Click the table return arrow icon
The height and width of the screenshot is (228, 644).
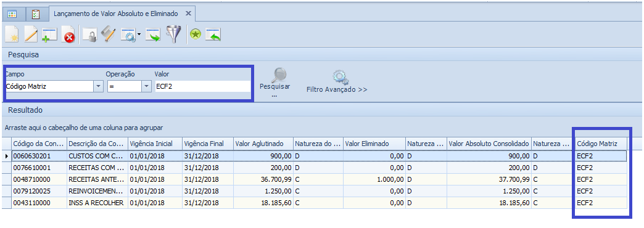point(213,35)
